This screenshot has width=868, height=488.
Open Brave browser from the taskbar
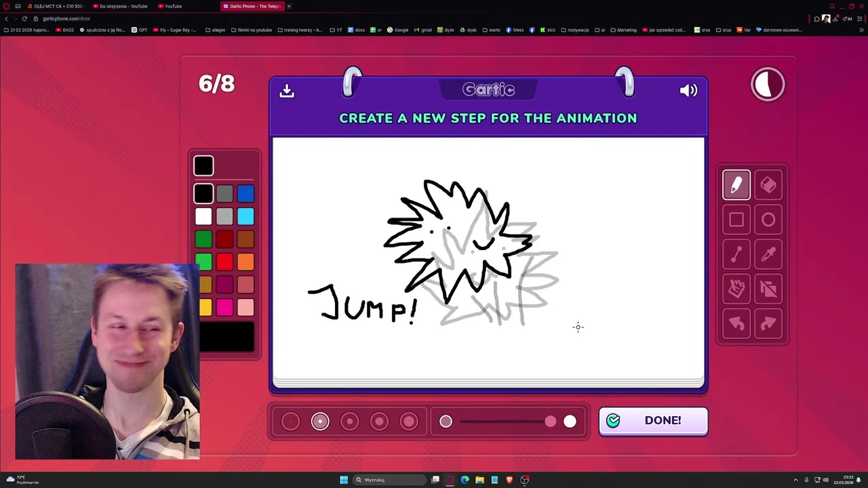click(509, 480)
